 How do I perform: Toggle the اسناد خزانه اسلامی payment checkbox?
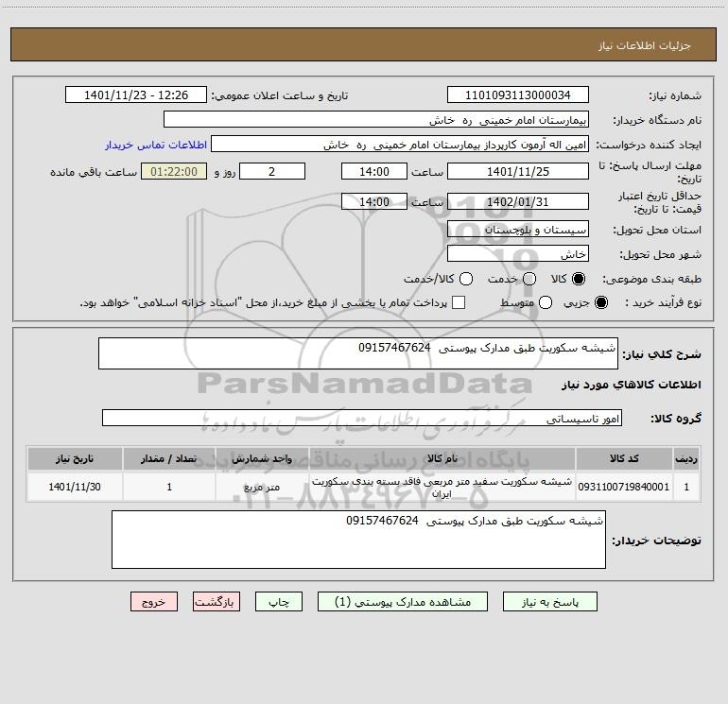[x=459, y=302]
